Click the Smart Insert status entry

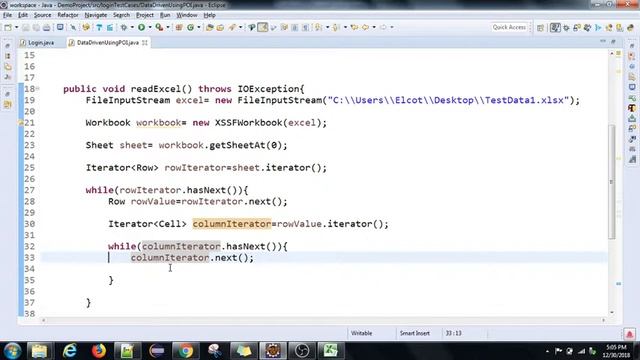click(415, 333)
